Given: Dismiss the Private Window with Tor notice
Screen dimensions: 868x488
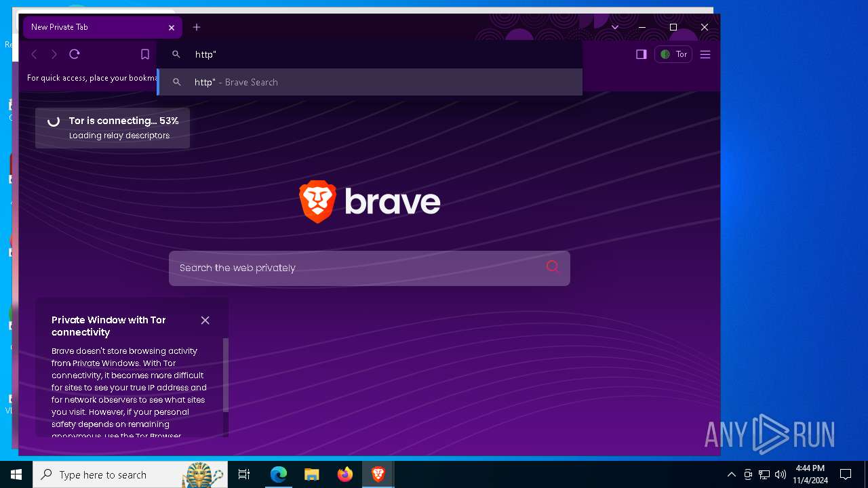Looking at the screenshot, I should 205,320.
